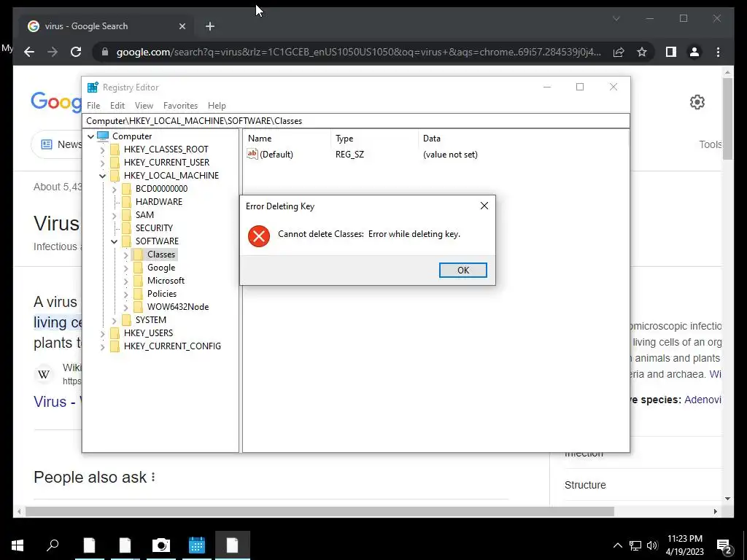Open the Help menu in Registry Editor
Image resolution: width=747 pixels, height=560 pixels.
(217, 106)
